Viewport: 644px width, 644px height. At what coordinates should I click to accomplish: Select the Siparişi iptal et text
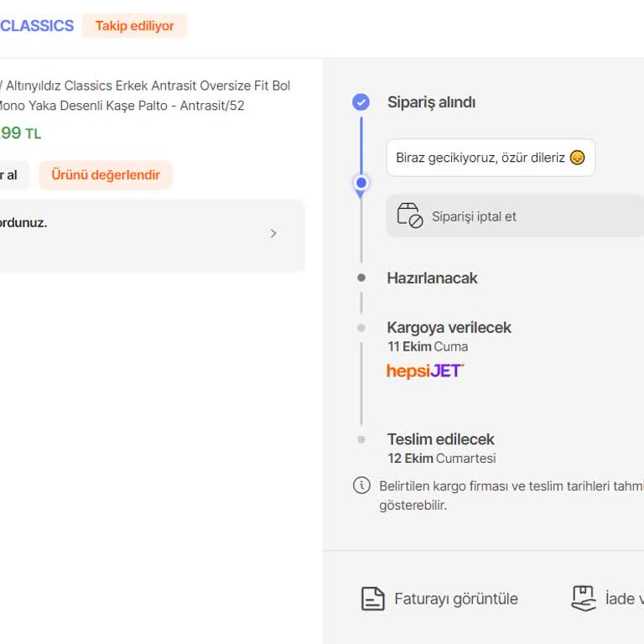point(474,216)
